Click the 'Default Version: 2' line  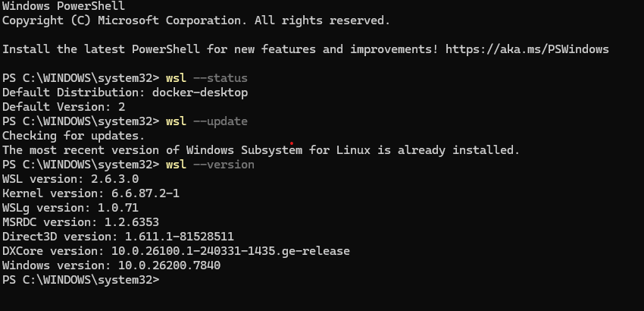coord(53,107)
